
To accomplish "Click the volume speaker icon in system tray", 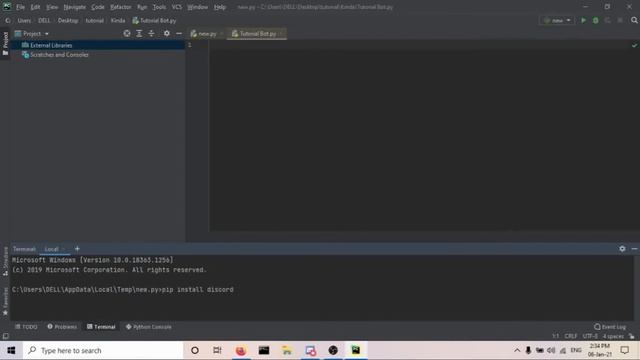I will point(551,350).
